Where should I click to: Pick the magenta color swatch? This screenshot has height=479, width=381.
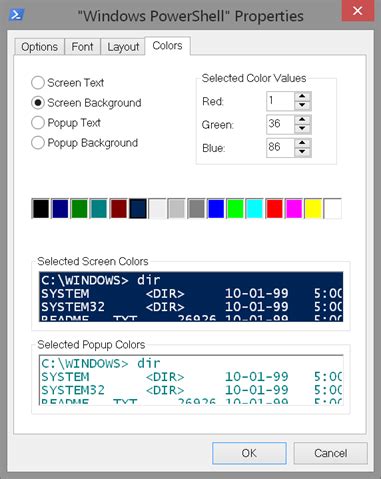tap(294, 209)
